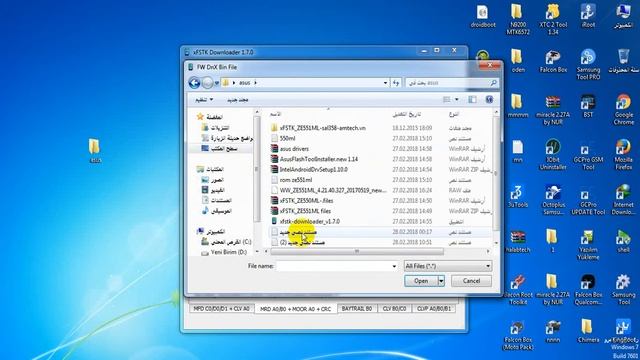Open the File name history dropdown
This screenshot has width=640, height=360.
pos(394,266)
